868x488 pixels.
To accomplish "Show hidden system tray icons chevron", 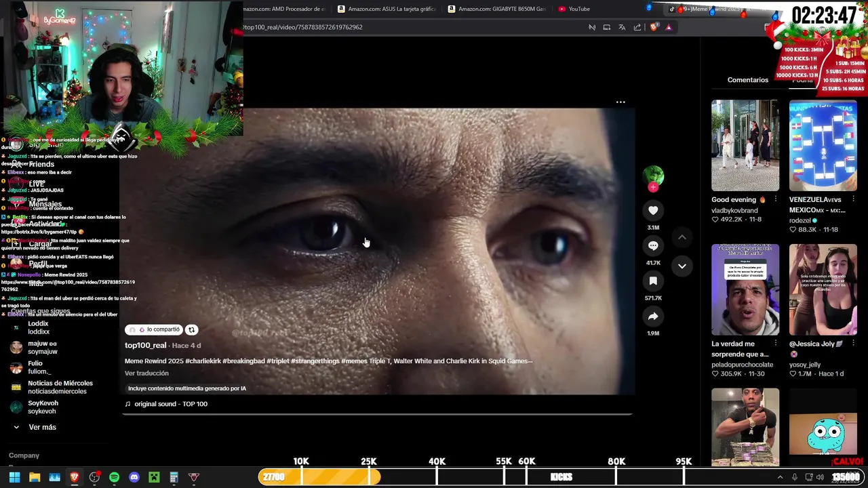I will [x=780, y=477].
